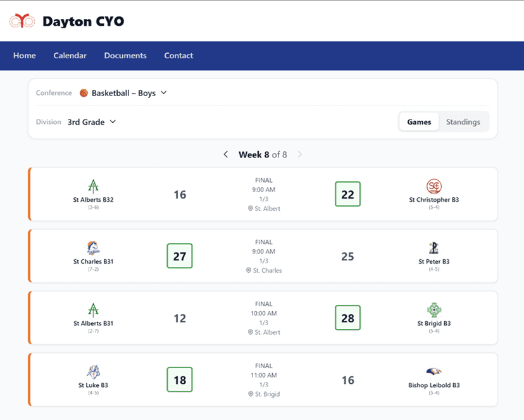The height and width of the screenshot is (420, 524).
Task: Click St Peter B3 team name
Action: click(x=434, y=261)
